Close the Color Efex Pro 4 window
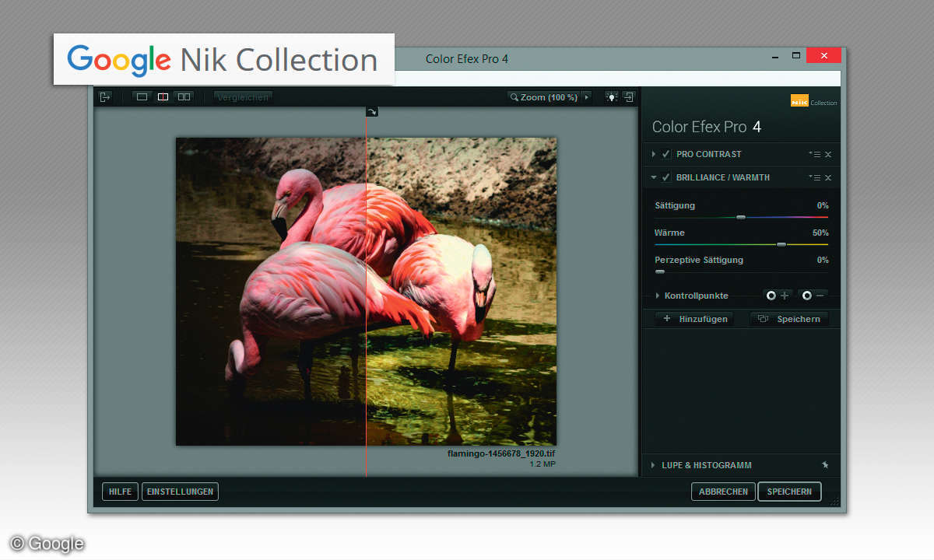Viewport: 934px width, 560px height. click(823, 56)
